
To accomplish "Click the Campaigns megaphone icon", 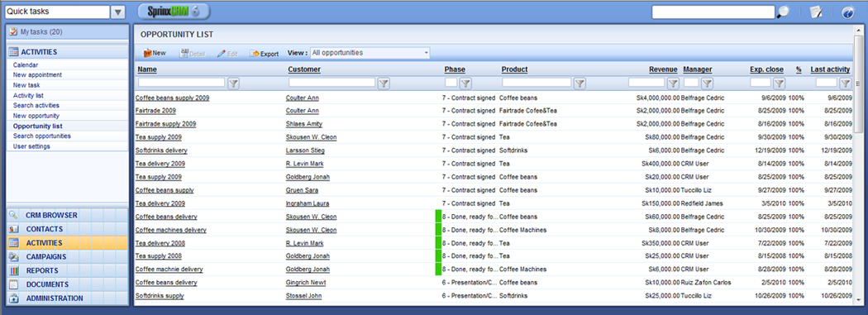I will (x=14, y=257).
